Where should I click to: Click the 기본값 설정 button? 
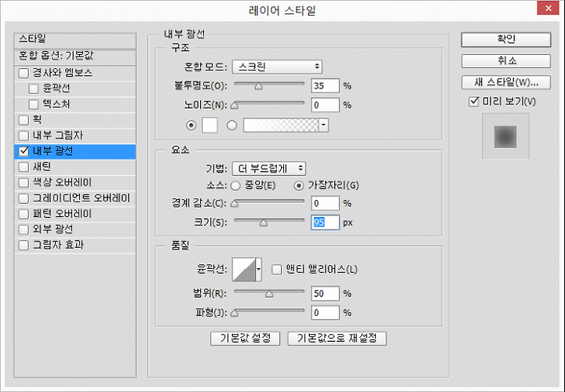click(245, 339)
